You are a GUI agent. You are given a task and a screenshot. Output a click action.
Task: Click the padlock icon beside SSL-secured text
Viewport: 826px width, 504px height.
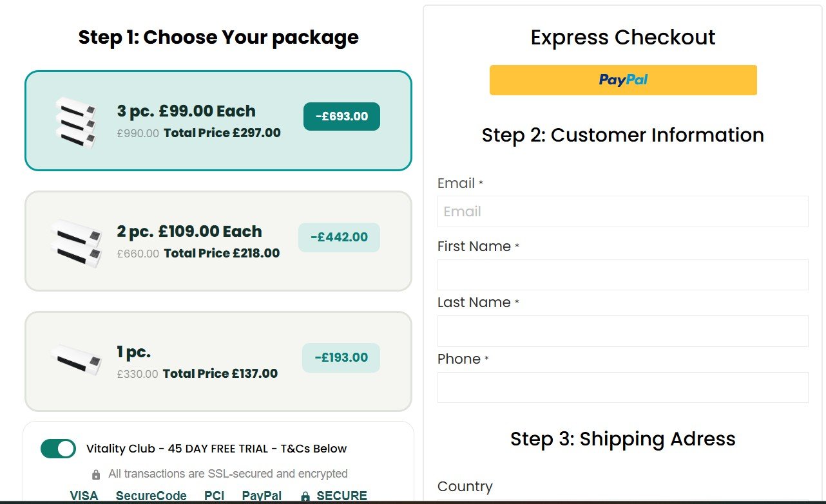96,474
